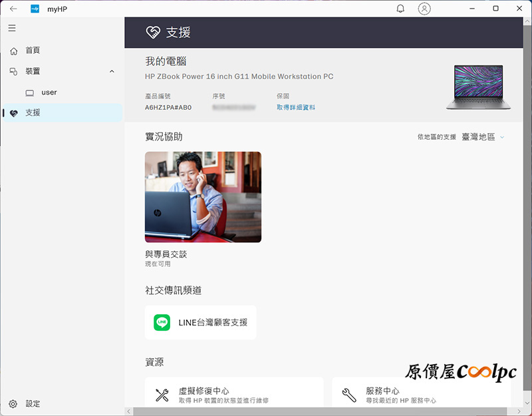This screenshot has height=416, width=532.
Task: Open the 臺灣地區 region dropdown
Action: coord(483,137)
